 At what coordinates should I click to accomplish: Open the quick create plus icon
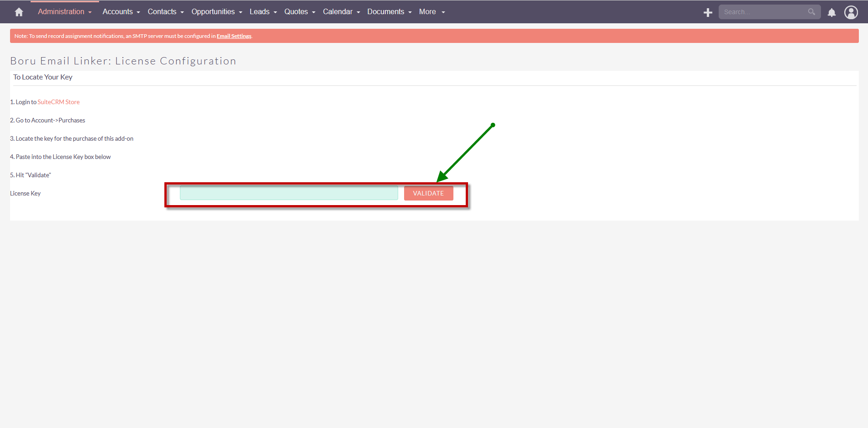coord(708,12)
